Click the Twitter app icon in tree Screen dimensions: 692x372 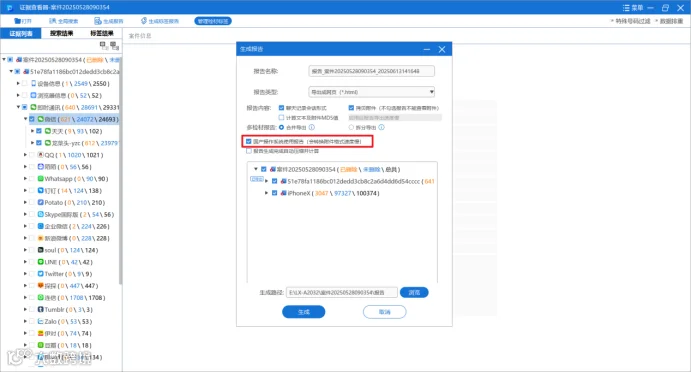(40, 274)
